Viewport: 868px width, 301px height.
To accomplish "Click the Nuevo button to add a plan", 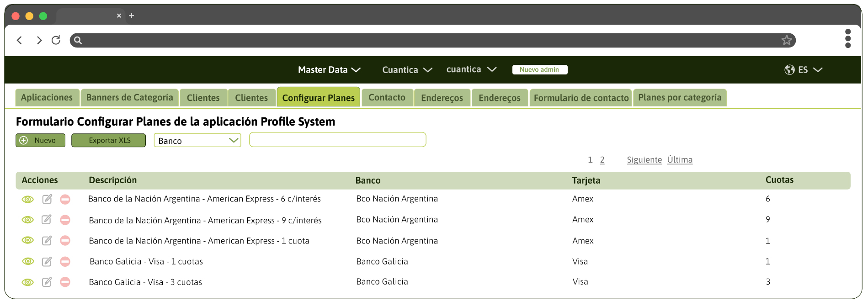I will (40, 141).
